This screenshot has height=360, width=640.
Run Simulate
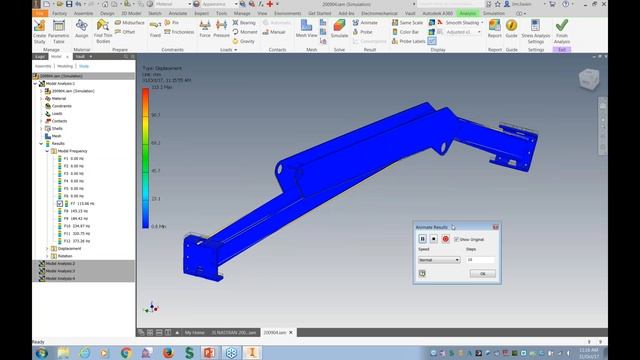coord(339,29)
